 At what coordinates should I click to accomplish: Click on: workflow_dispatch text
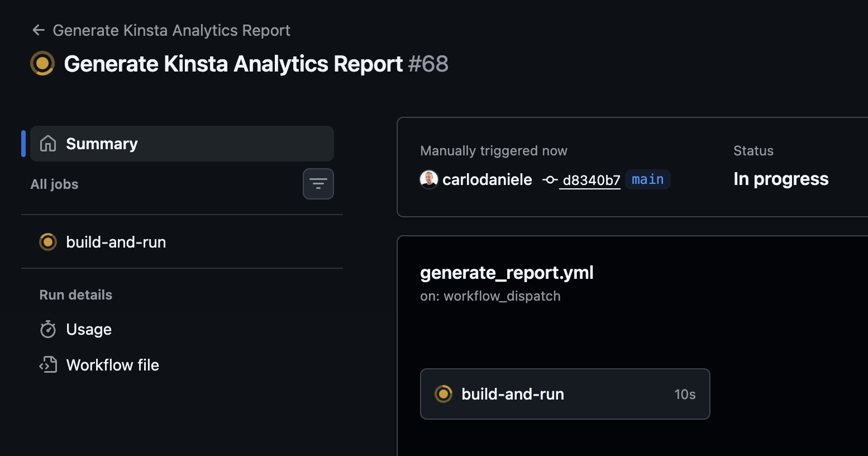[x=490, y=296]
